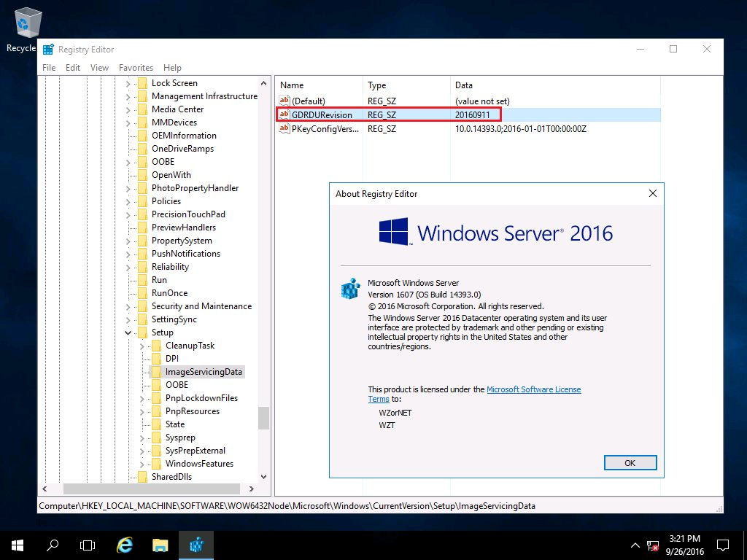
Task: Select the SysPrepExternal key
Action: click(x=196, y=451)
